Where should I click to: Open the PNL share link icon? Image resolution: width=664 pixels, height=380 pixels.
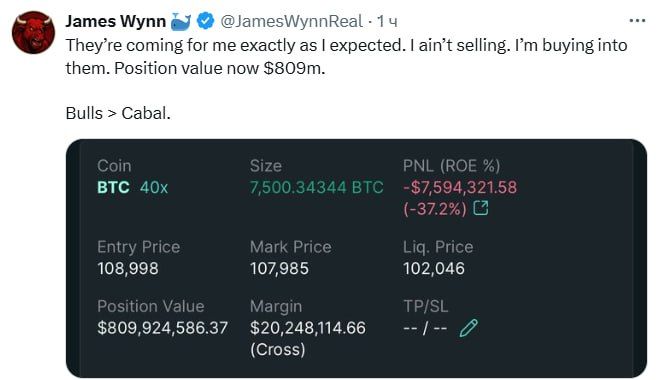481,208
